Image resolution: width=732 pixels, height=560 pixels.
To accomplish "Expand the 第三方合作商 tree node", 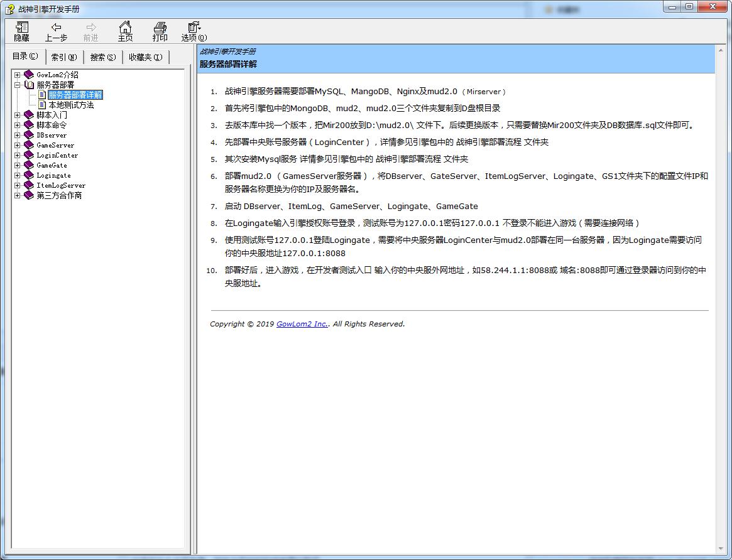I will (x=18, y=195).
